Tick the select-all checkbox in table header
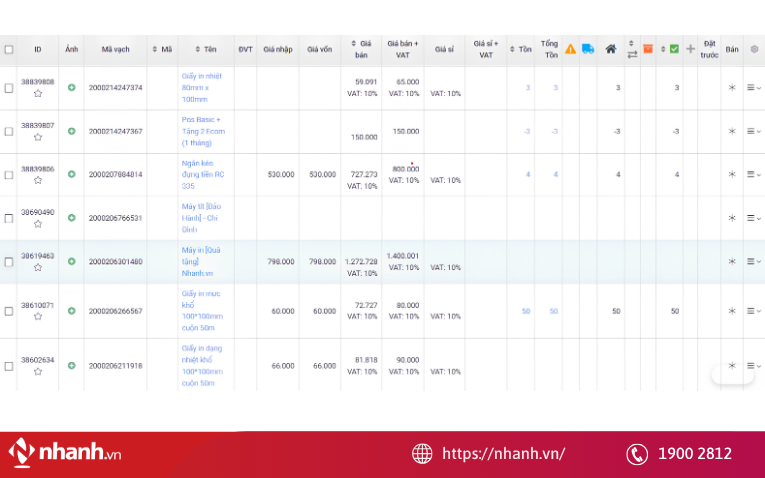The height and width of the screenshot is (478, 765). click(x=9, y=49)
